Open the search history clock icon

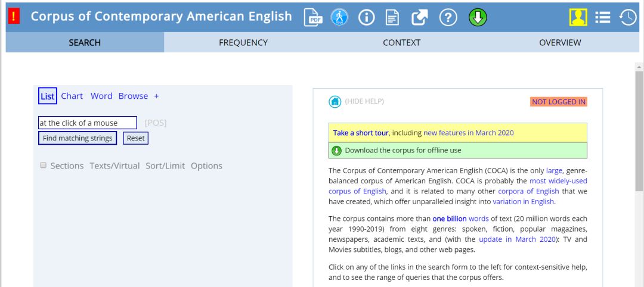(627, 17)
